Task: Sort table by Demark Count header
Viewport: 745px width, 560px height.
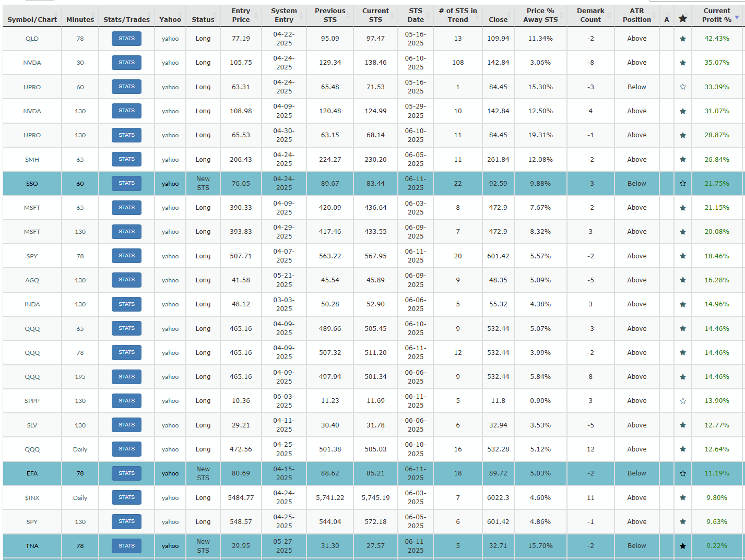Action: 590,15
